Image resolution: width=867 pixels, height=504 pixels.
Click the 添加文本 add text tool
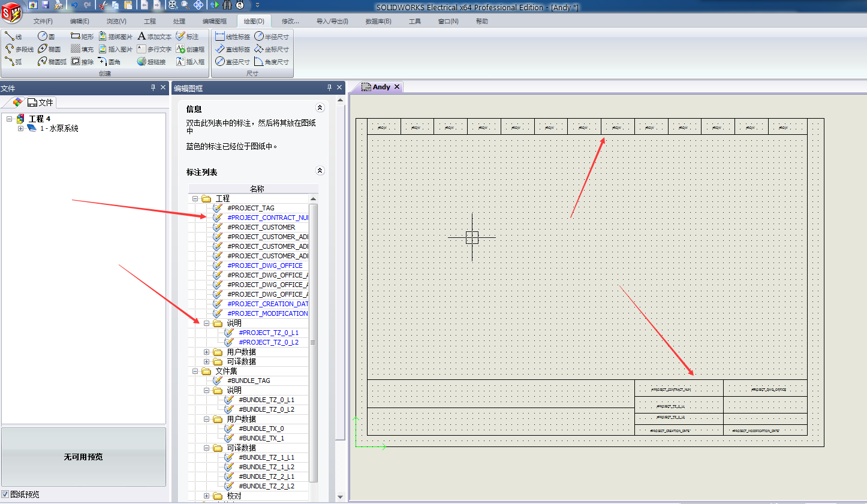pos(154,37)
